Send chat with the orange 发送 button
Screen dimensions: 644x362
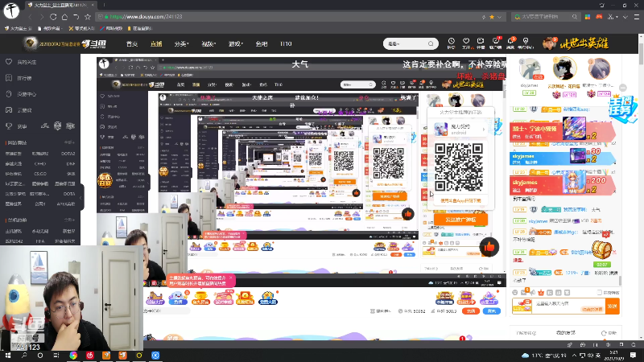point(613,306)
